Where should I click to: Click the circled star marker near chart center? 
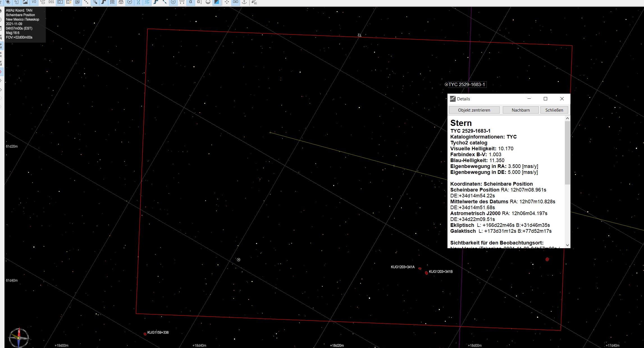point(239,260)
